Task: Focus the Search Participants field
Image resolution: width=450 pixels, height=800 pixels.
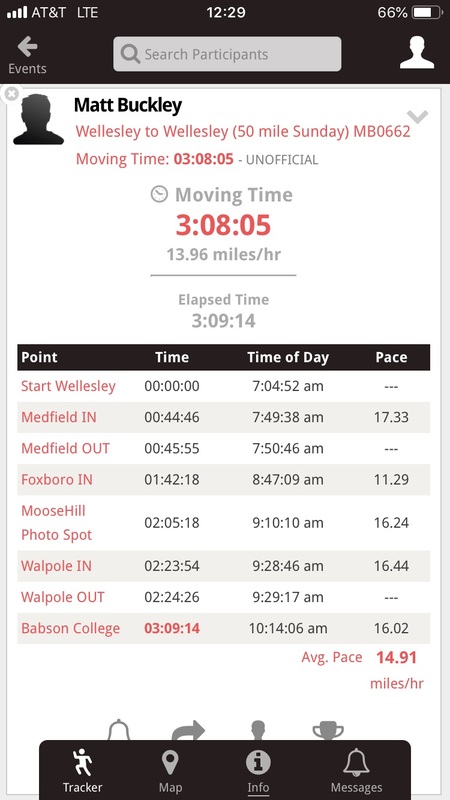Action: click(227, 54)
